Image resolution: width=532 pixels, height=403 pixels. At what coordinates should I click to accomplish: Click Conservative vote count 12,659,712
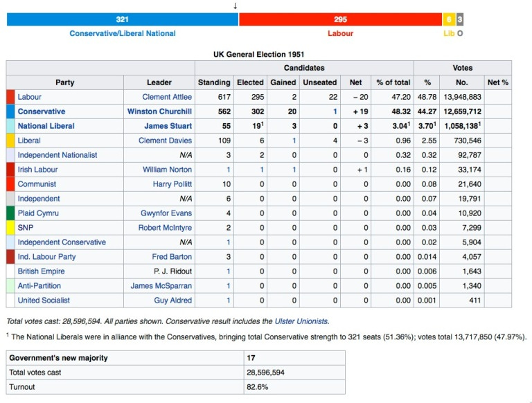tap(462, 111)
